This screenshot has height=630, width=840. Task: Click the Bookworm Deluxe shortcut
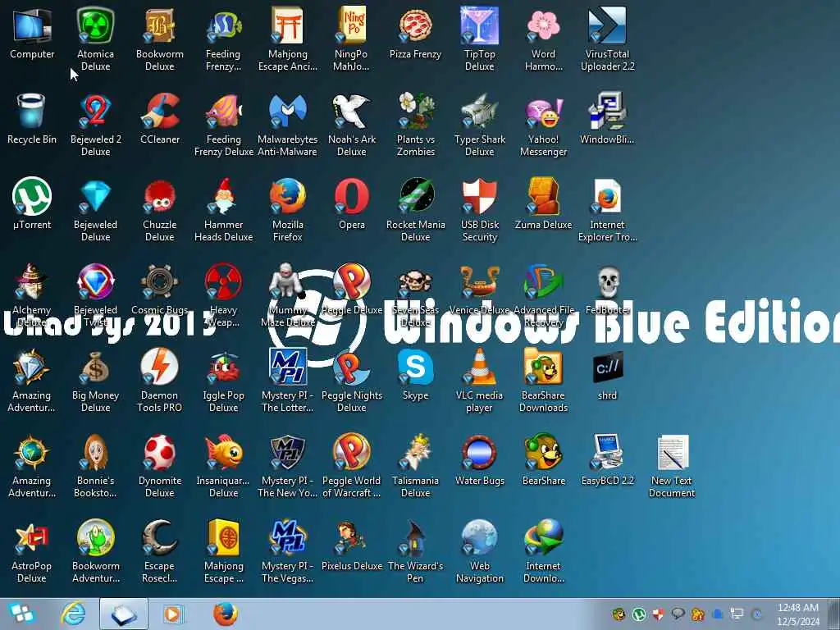point(160,39)
